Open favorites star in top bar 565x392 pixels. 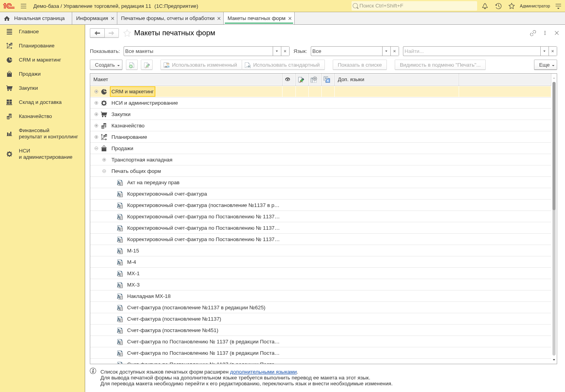tap(512, 6)
